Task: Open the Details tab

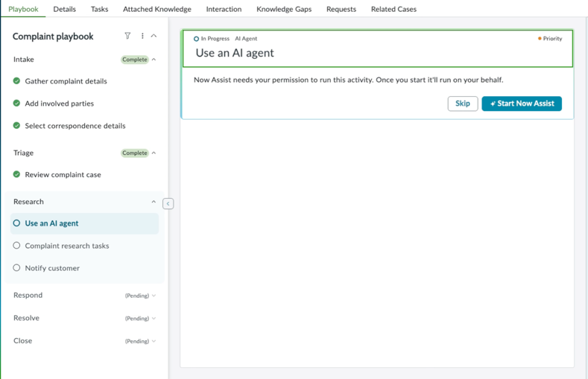Action: click(65, 9)
